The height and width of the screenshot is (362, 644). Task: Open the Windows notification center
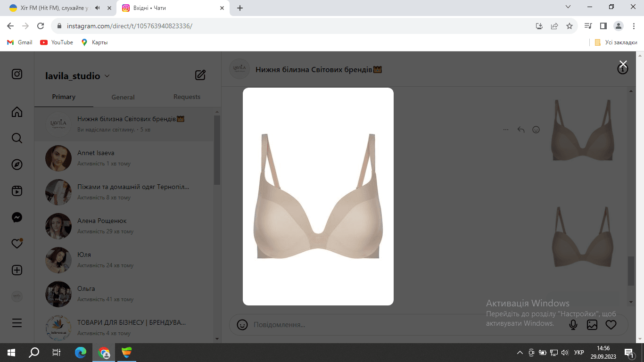click(x=629, y=353)
